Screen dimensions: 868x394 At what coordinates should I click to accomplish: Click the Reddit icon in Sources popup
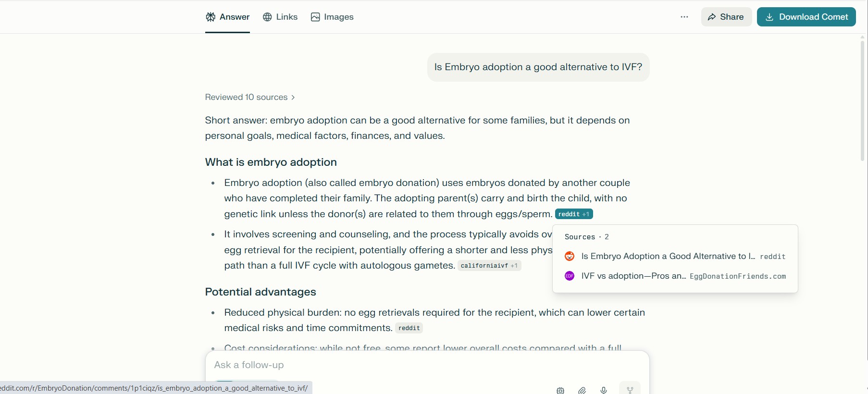(570, 256)
